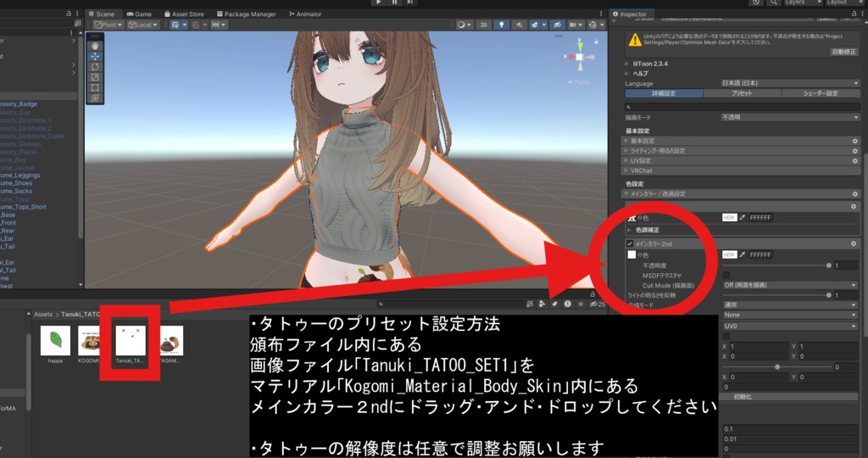Click the Step frame button

(409, 3)
